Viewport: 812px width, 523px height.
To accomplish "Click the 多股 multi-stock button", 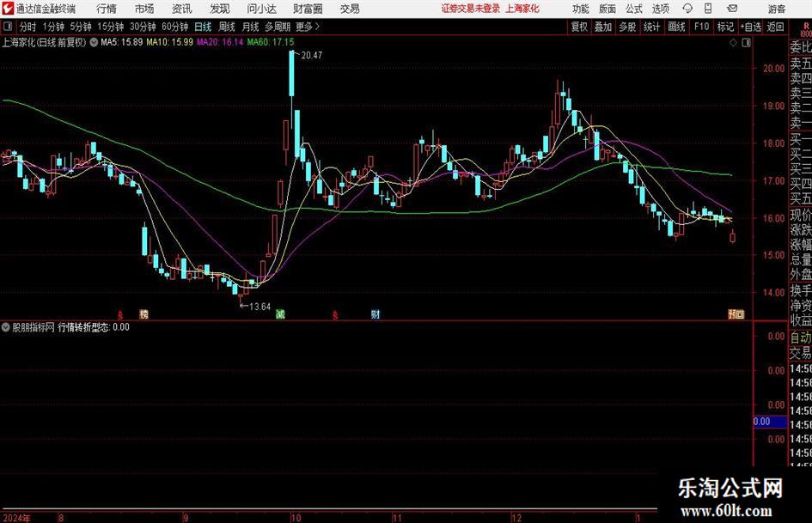I will pyautogui.click(x=627, y=27).
